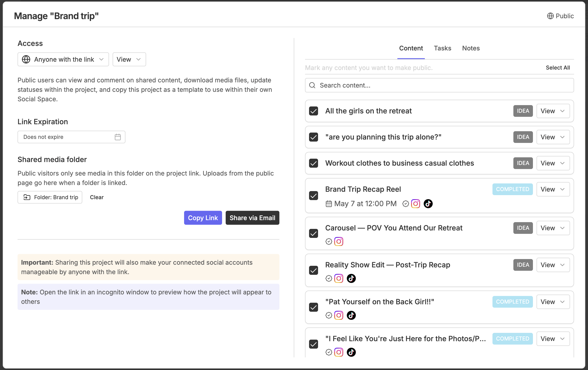Viewport: 588px width, 370px height.
Task: Switch to the Content tab
Action: click(411, 48)
